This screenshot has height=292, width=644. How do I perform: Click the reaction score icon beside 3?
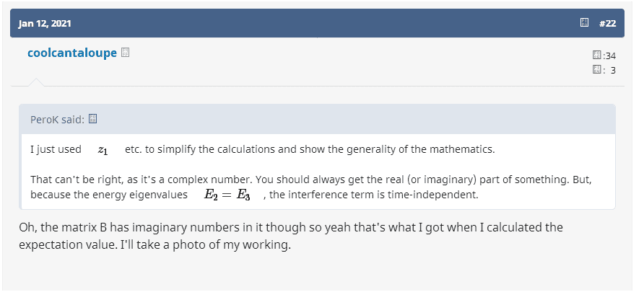596,70
